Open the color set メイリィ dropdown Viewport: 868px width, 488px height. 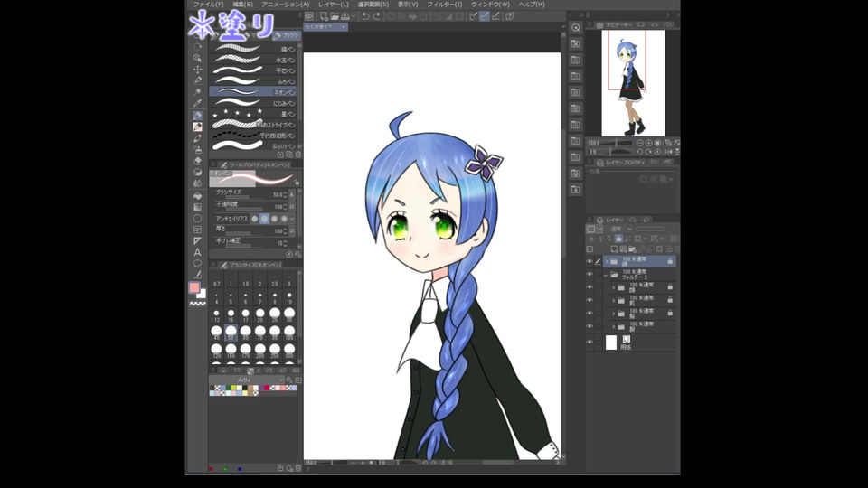coord(247,380)
